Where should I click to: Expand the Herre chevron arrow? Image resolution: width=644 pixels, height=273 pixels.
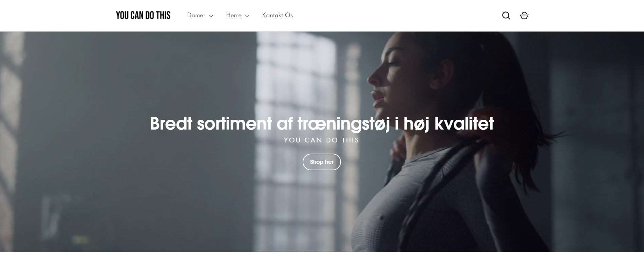click(247, 16)
